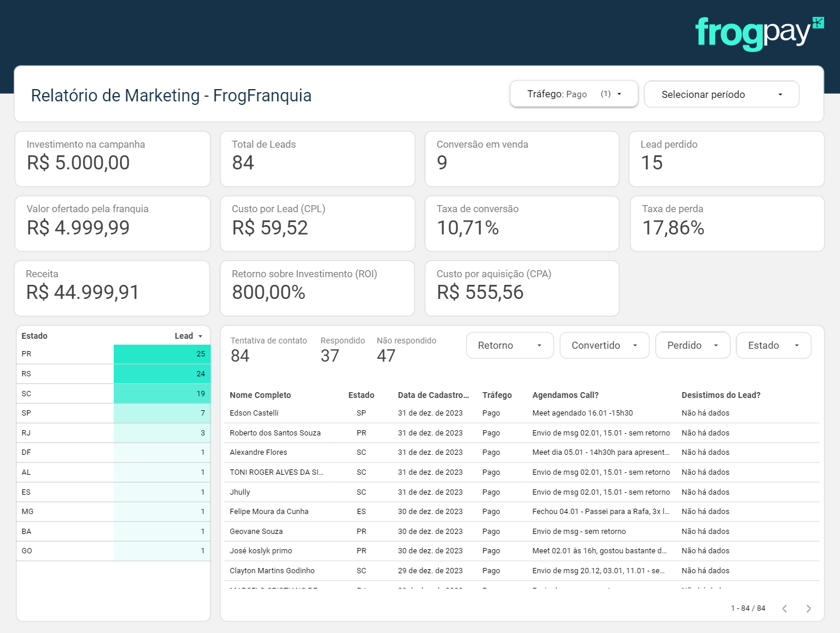The height and width of the screenshot is (633, 840).
Task: Go to previous table page arrow
Action: 784,608
